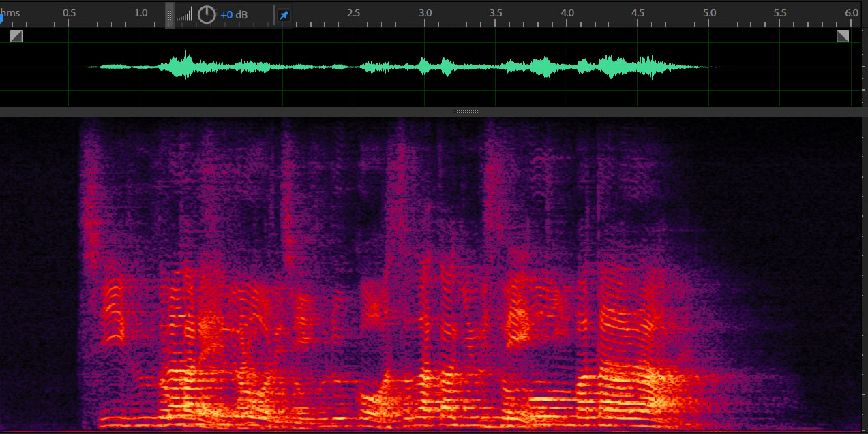Select the +0 dB gain value
868x434 pixels.
click(x=234, y=15)
